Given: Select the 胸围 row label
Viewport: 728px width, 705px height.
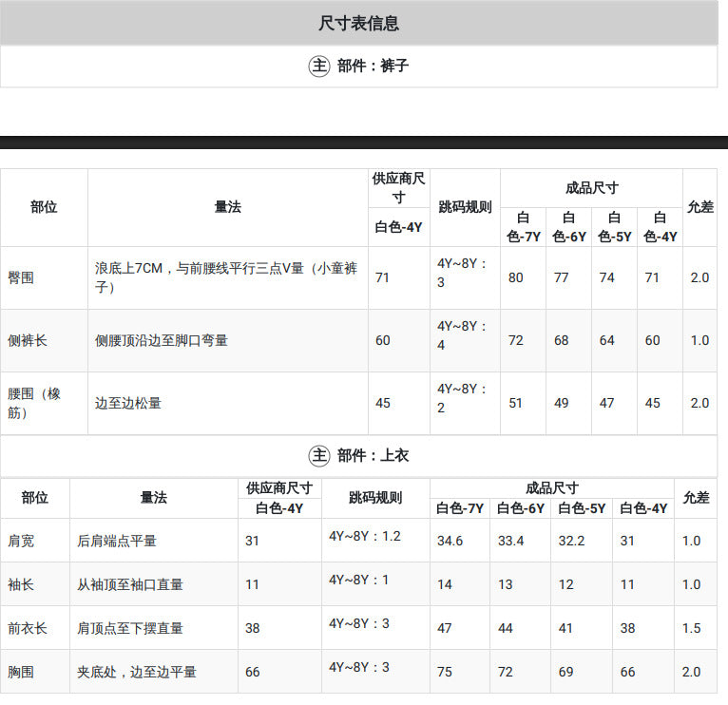Looking at the screenshot, I should (21, 672).
